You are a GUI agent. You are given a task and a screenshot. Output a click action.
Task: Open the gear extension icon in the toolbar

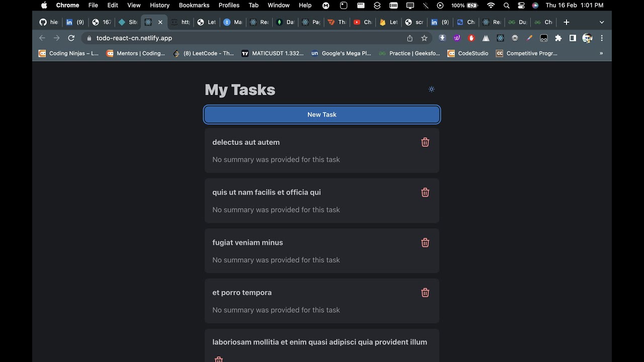(x=515, y=38)
